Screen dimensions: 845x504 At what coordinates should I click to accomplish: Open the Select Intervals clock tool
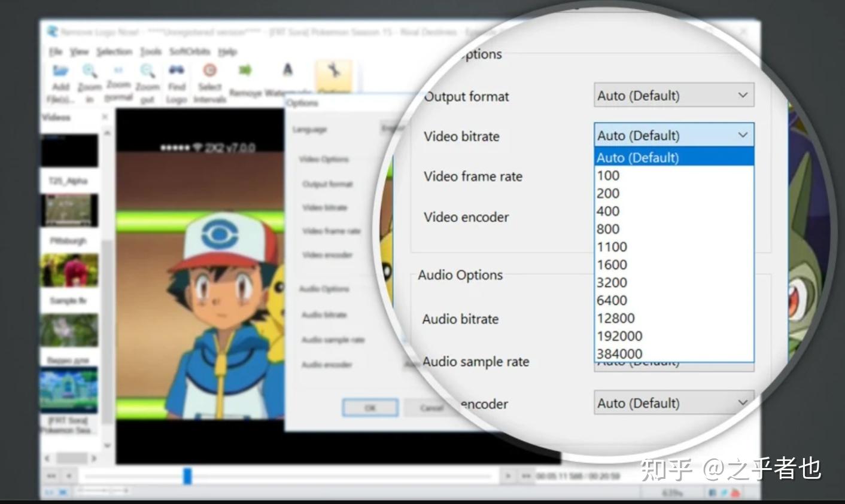coord(209,71)
